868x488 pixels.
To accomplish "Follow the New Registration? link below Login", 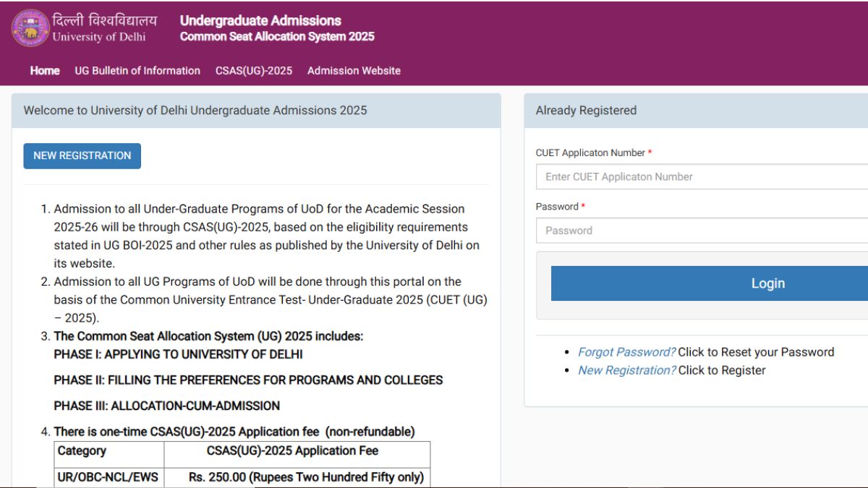I will pyautogui.click(x=626, y=370).
